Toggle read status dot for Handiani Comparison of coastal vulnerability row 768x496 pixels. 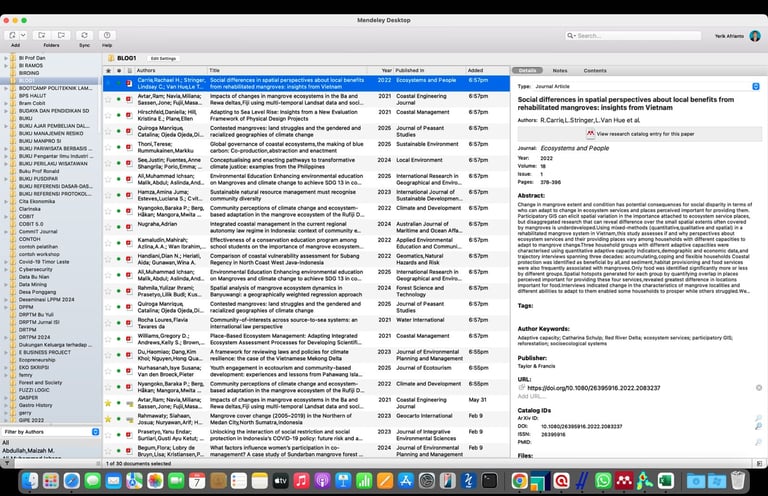[x=119, y=259]
